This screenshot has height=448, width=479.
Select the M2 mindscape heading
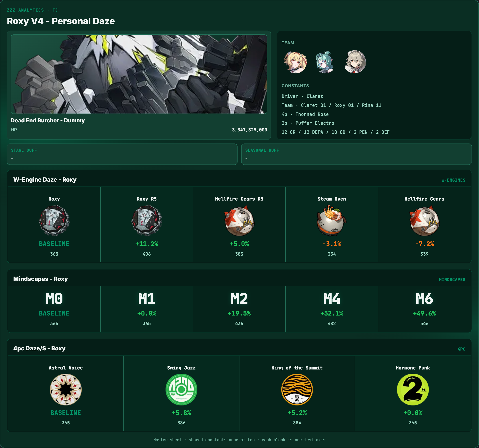coord(239,299)
